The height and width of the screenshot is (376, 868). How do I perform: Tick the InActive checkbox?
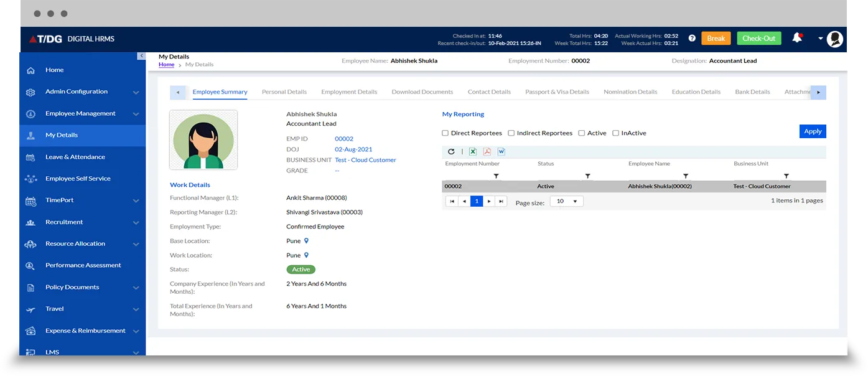pyautogui.click(x=616, y=133)
